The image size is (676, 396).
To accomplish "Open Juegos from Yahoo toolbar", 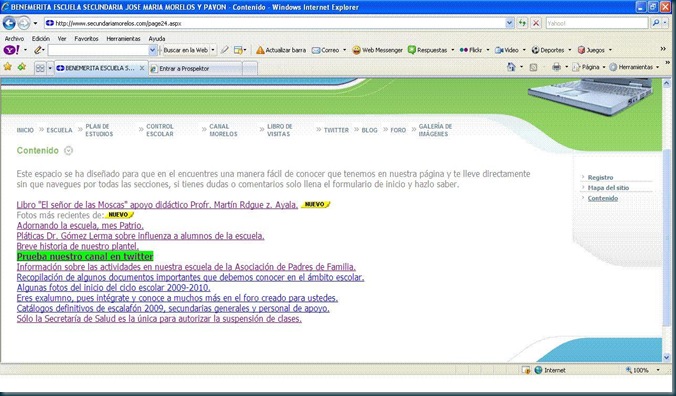I will tap(591, 50).
